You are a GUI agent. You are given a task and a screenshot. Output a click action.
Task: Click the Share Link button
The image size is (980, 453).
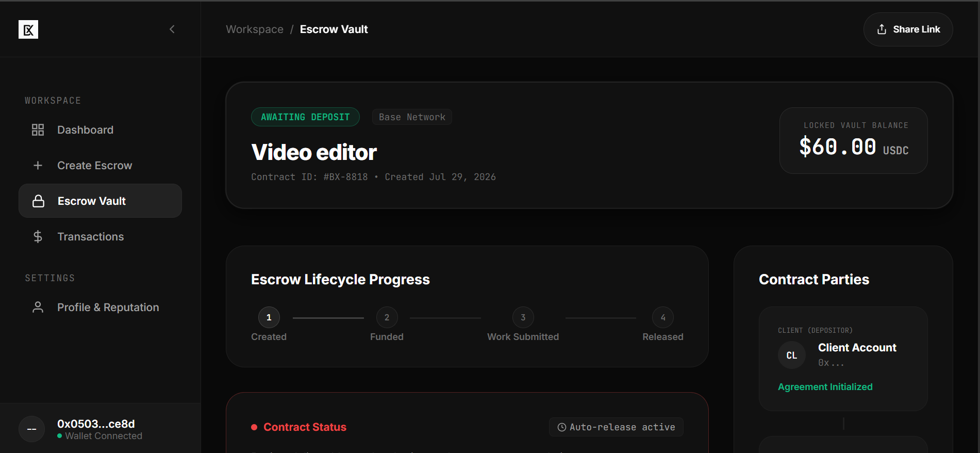[x=908, y=29]
